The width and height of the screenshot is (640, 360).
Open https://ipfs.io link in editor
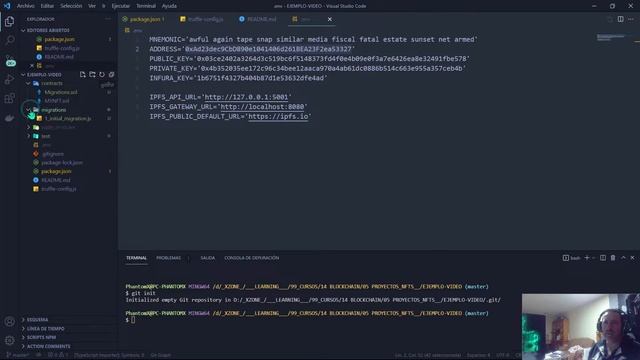[x=278, y=116]
